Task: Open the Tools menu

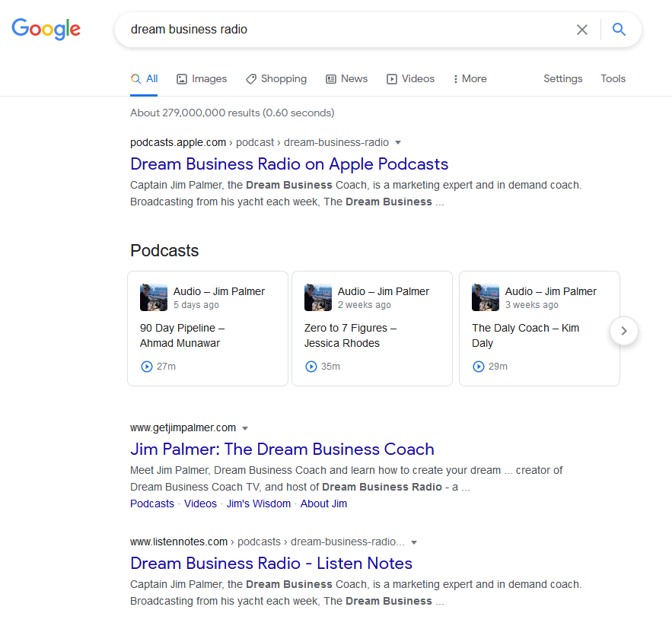Action: [x=613, y=79]
